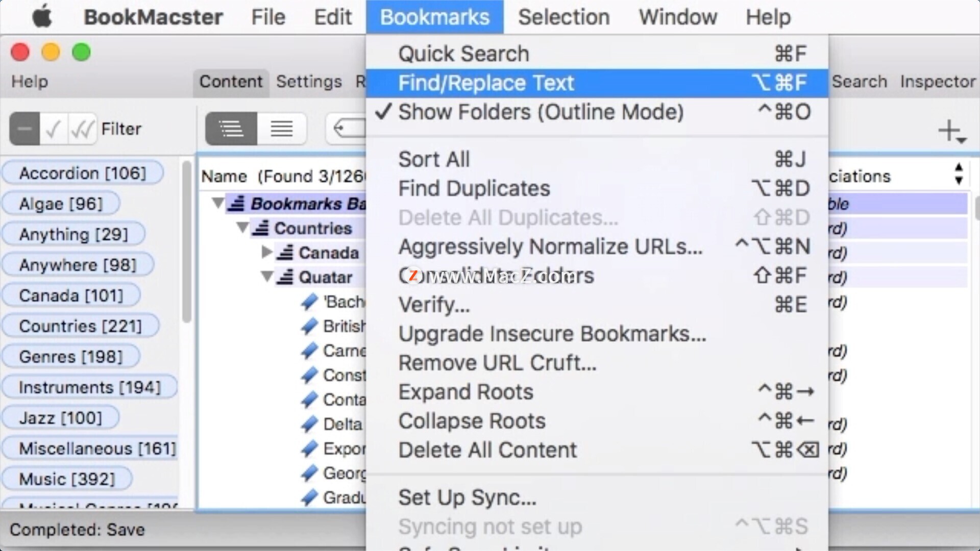Select Collapse Roots
The height and width of the screenshot is (551, 980).
(597, 421)
